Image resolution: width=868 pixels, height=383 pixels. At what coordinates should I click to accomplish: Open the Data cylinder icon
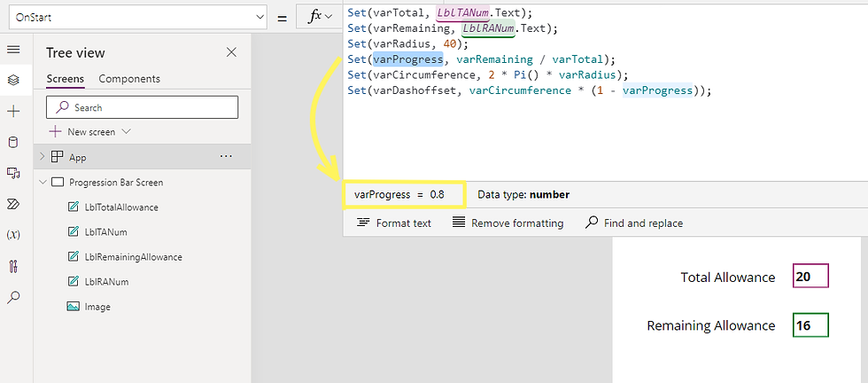point(13,143)
